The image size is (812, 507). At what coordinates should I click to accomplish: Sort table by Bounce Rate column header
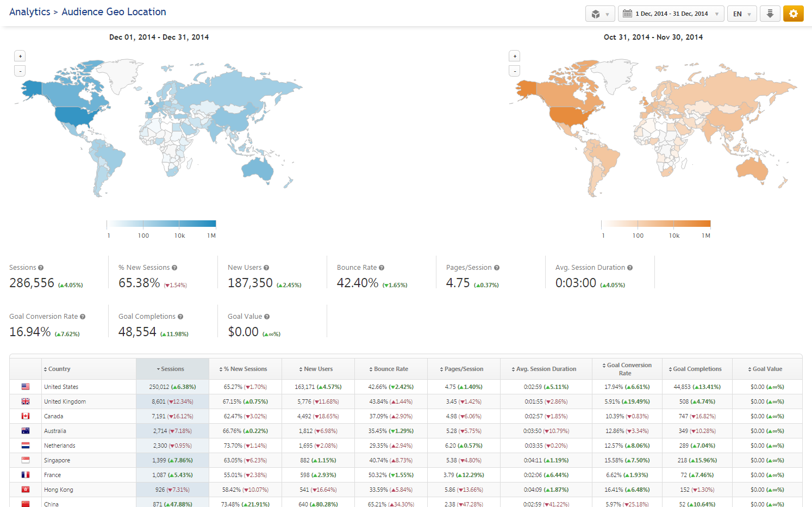[x=390, y=369]
